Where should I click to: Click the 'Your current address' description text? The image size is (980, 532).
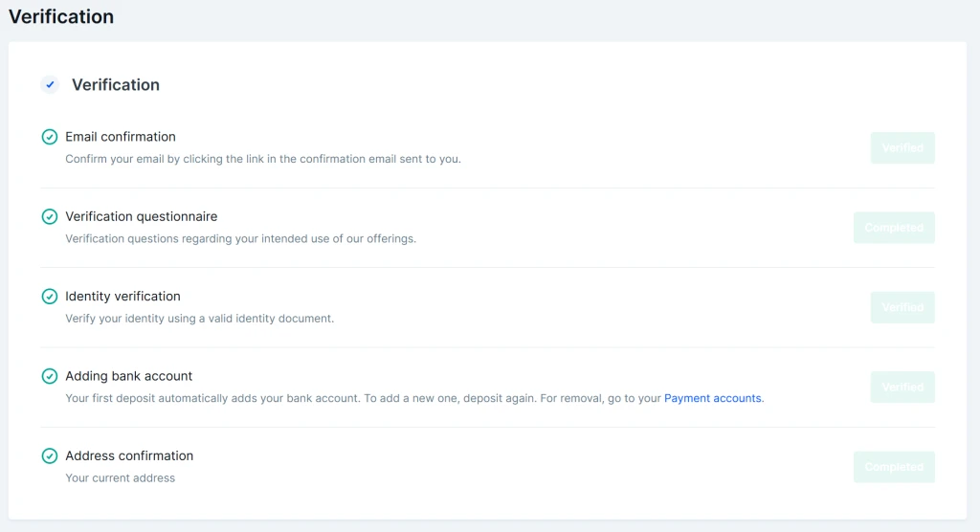coord(120,477)
